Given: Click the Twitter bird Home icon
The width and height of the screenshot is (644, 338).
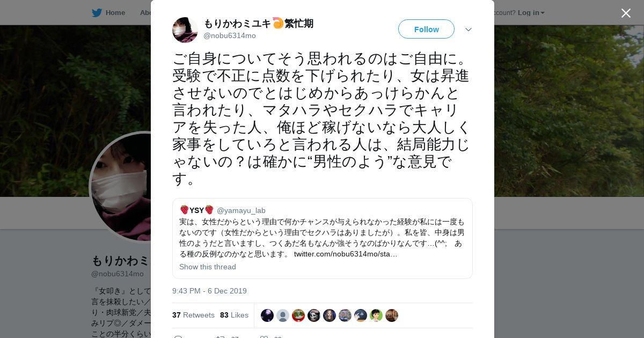Looking at the screenshot, I should click(97, 12).
